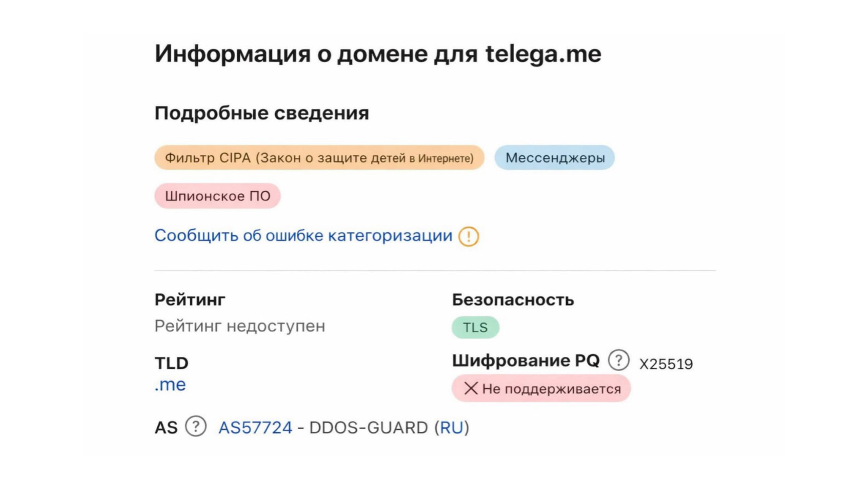The image size is (868, 488).
Task: Follow the RU country link
Action: tap(451, 427)
